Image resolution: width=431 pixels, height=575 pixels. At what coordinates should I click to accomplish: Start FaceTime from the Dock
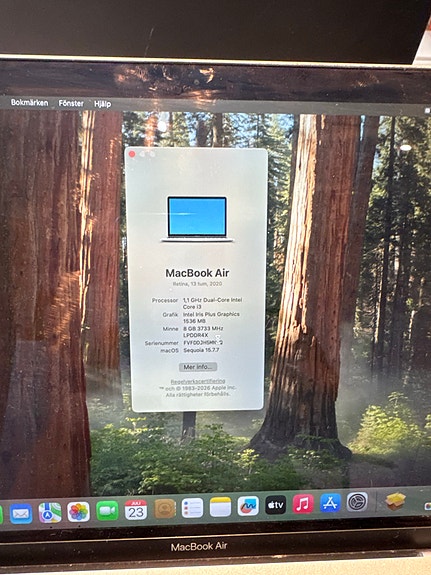coord(107,510)
